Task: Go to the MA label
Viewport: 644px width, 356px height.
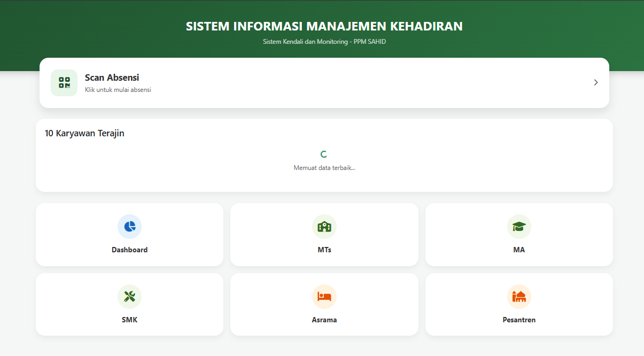Action: [519, 250]
